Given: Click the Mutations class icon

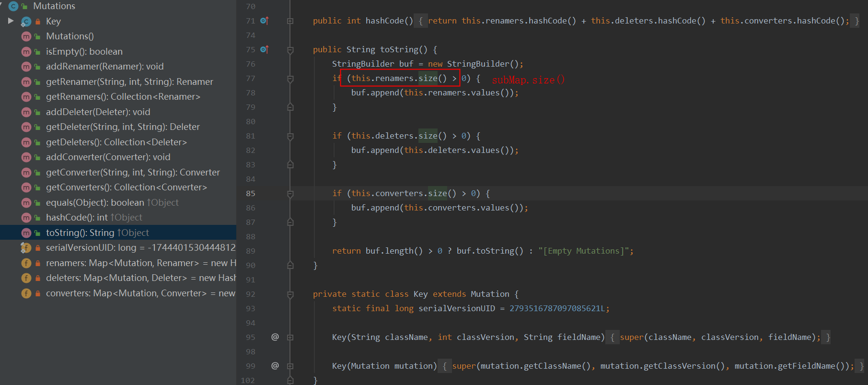Looking at the screenshot, I should (13, 6).
